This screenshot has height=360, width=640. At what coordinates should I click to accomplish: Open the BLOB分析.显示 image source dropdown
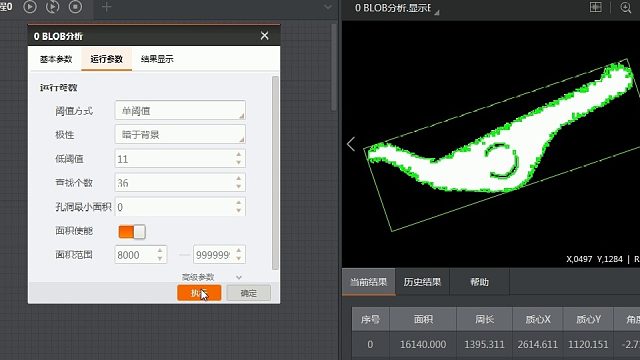click(396, 8)
